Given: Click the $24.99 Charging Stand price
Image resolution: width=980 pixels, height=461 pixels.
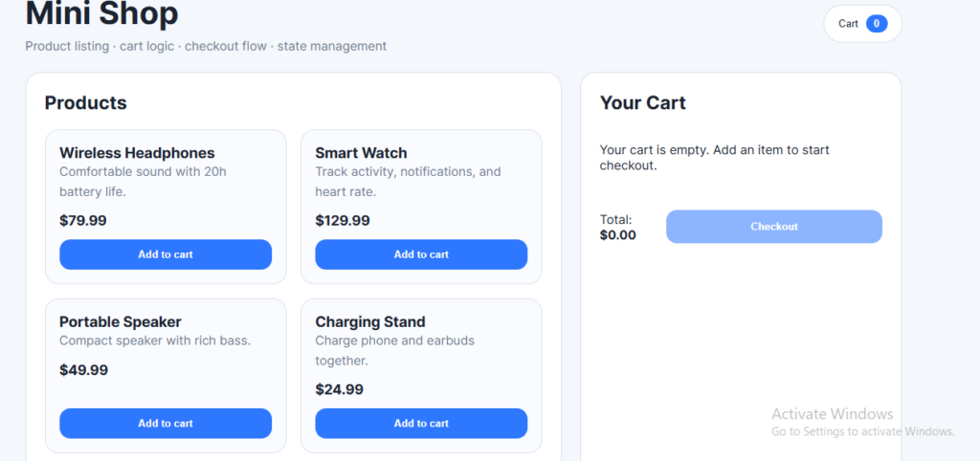Looking at the screenshot, I should point(340,389).
